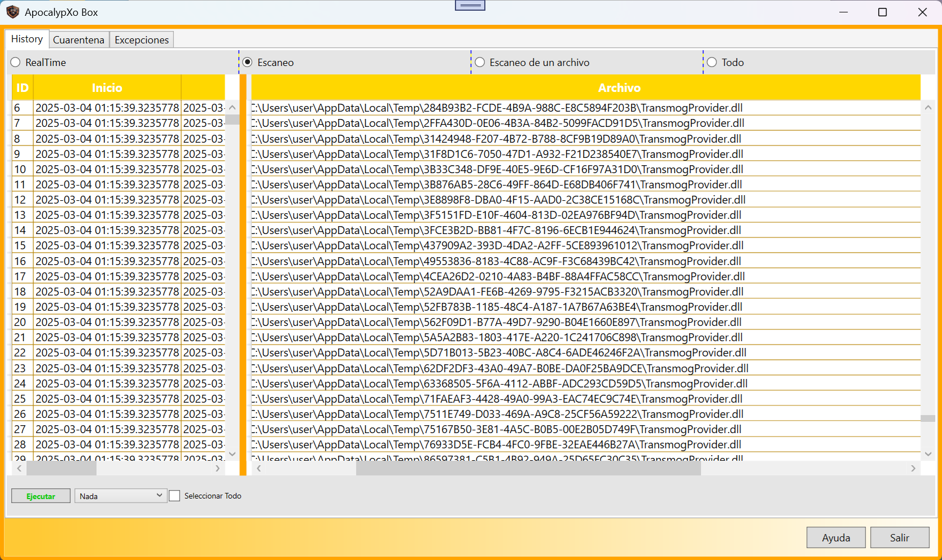This screenshot has height=560, width=942.
Task: Click the Archivo table's scroll right arrow
Action: click(x=913, y=469)
